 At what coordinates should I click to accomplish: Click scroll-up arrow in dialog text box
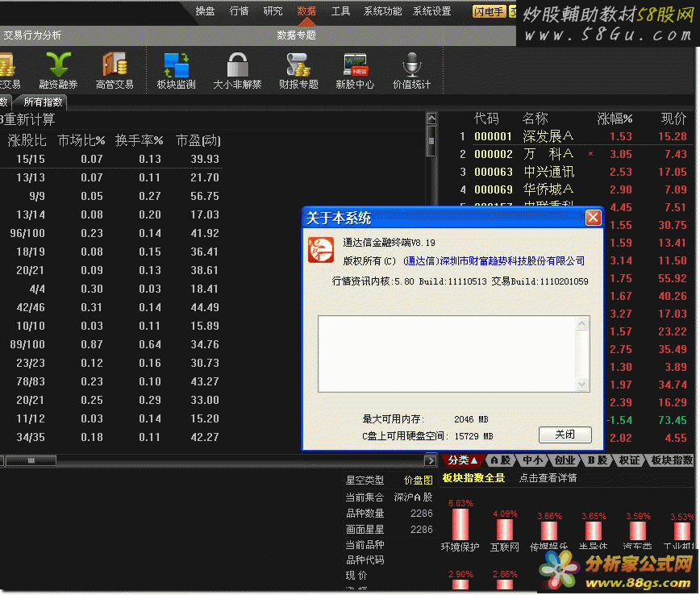pos(581,323)
